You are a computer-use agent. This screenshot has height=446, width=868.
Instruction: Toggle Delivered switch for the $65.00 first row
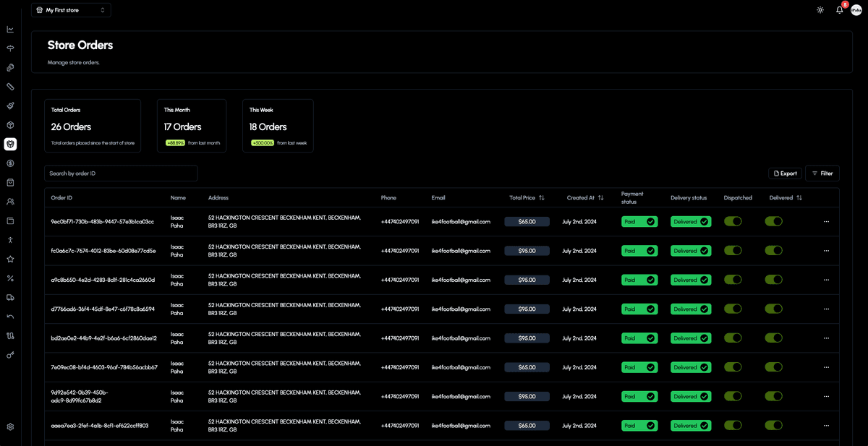pos(773,222)
